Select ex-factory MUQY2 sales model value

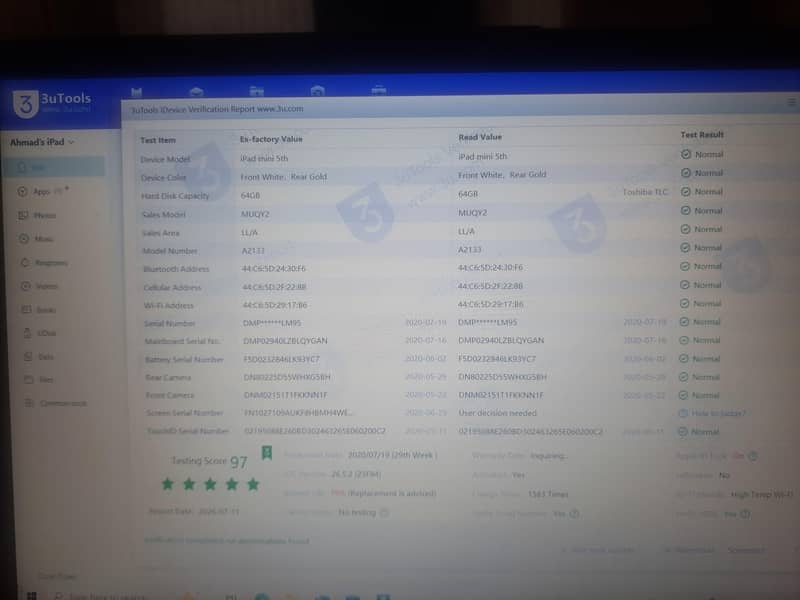[x=255, y=214]
